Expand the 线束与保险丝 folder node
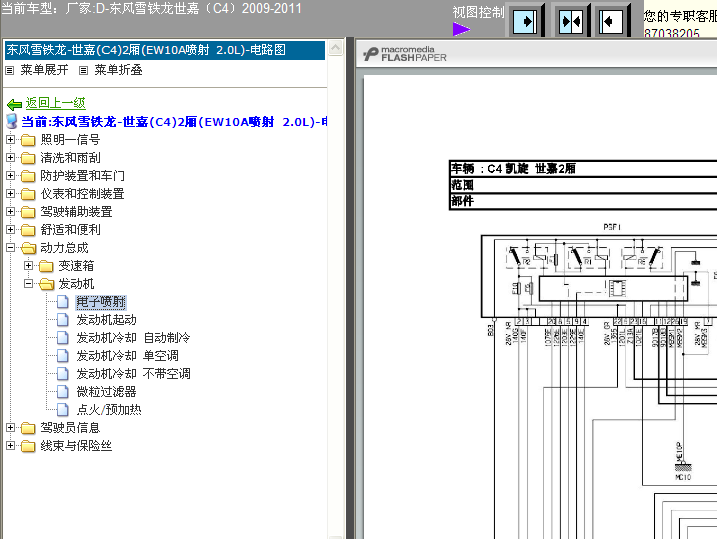Image resolution: width=717 pixels, height=539 pixels. (11, 445)
